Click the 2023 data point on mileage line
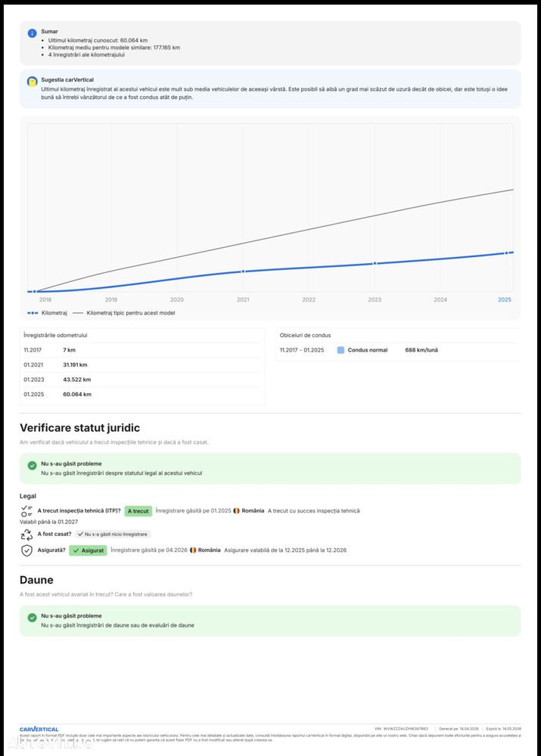The image size is (541, 756). click(375, 264)
